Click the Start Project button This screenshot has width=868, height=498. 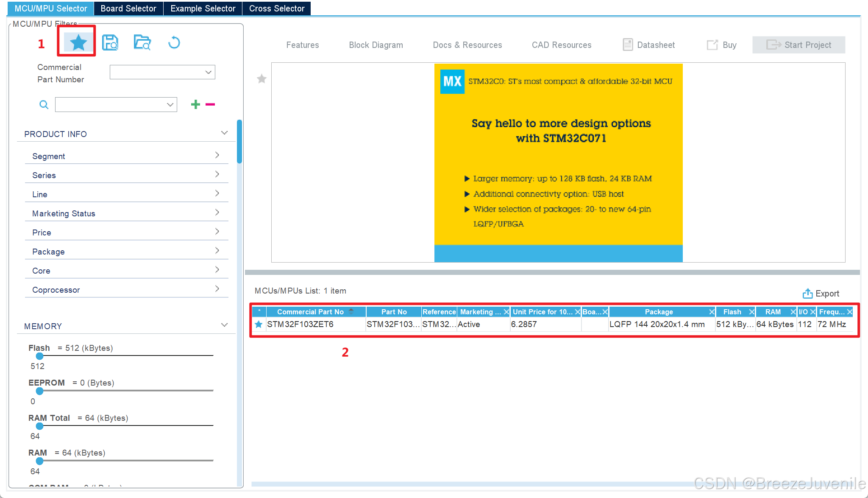[798, 45]
